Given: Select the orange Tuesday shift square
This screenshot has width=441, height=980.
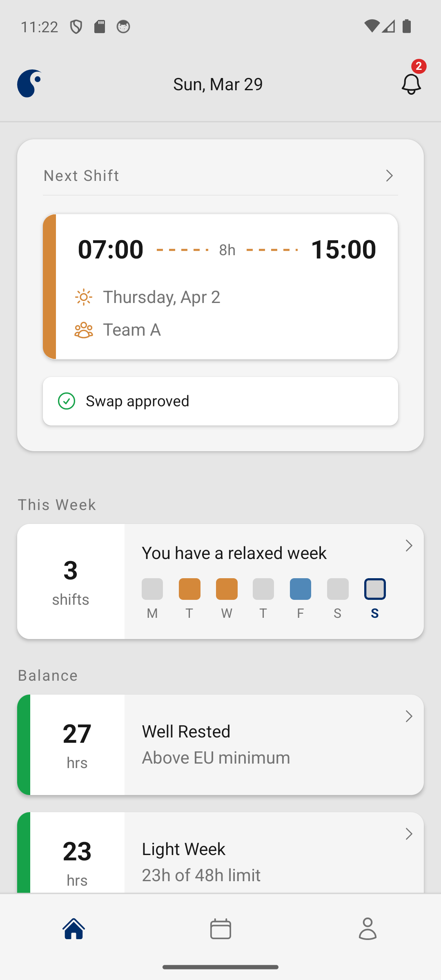Looking at the screenshot, I should point(189,589).
